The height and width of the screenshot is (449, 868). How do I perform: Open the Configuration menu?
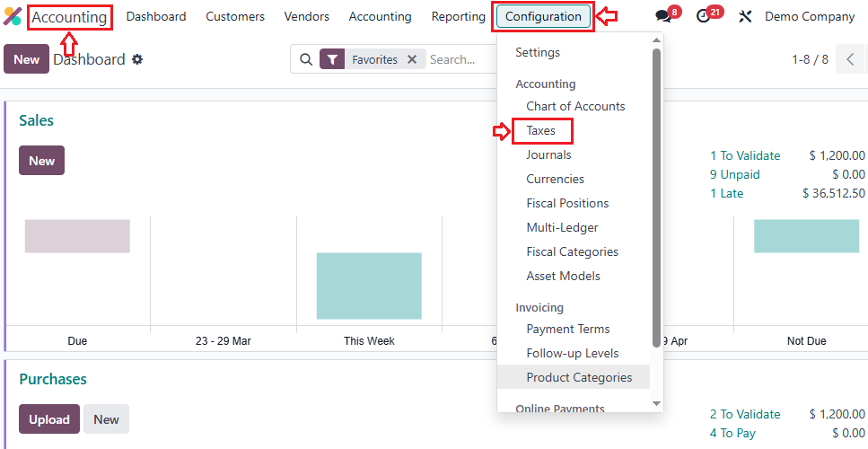[543, 16]
